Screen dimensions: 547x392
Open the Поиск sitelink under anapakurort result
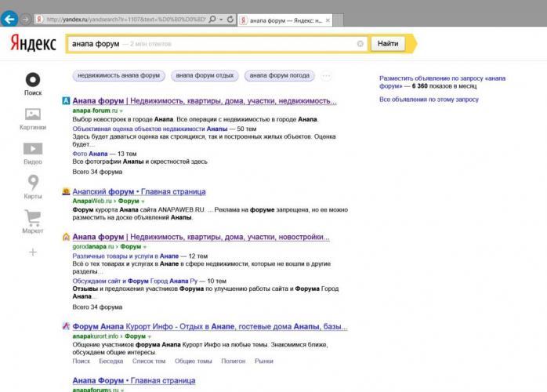82,361
